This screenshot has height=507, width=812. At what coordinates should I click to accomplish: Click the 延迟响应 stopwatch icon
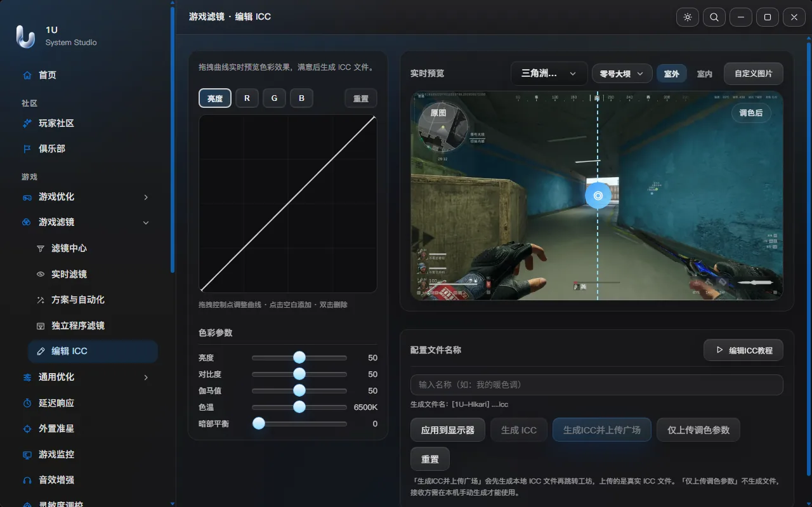click(27, 403)
